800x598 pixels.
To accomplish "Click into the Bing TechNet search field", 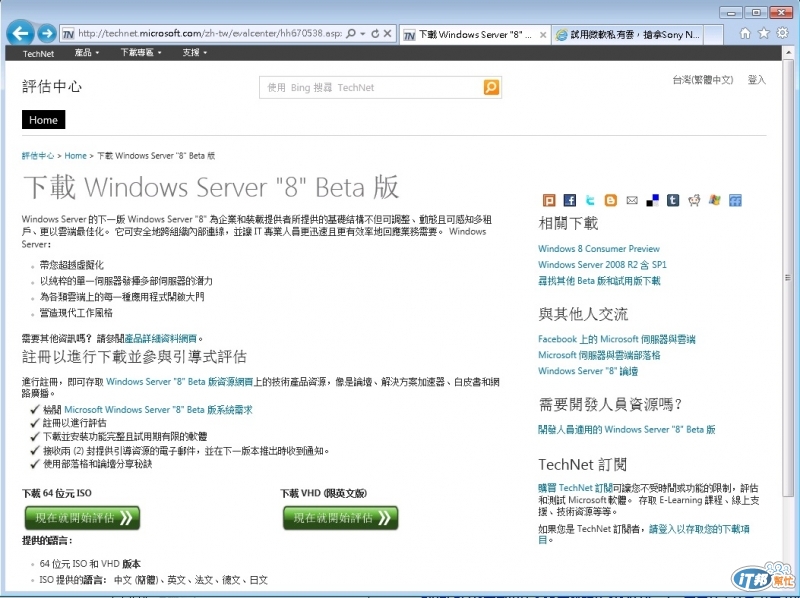I will [x=371, y=87].
